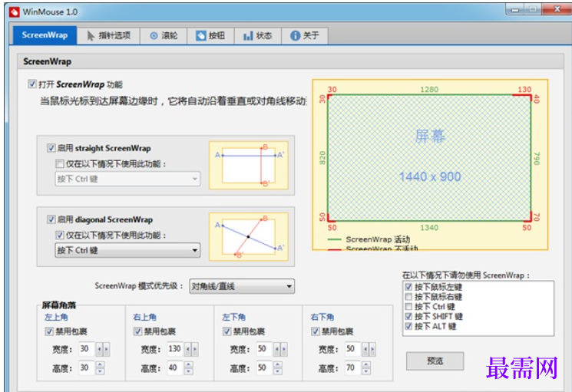Screen dimensions: 572x392
Task: Increase 左下角 宽度 with right arrow
Action: click(x=284, y=349)
